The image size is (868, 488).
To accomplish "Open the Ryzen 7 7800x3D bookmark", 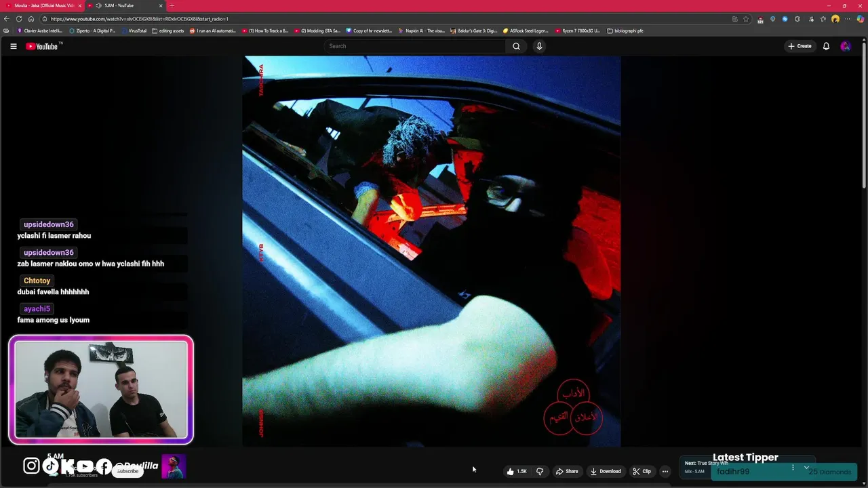I will click(578, 30).
